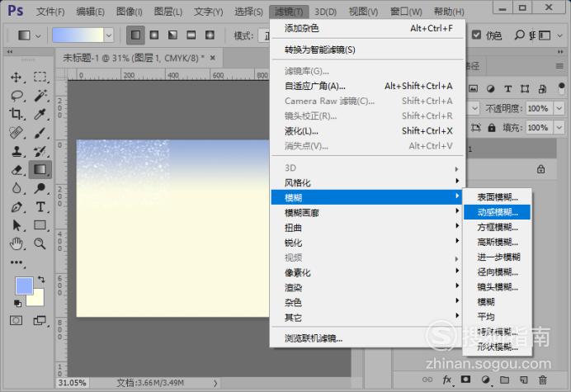Choose Reflected Gradient style
Image resolution: width=571 pixels, height=392 pixels.
pyautogui.click(x=191, y=35)
